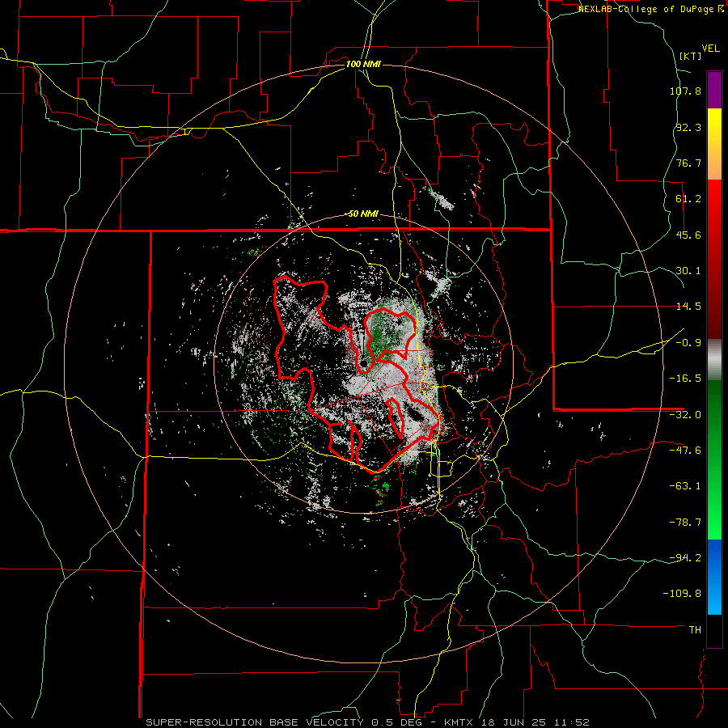Viewport: 728px width, 728px height.
Task: Click the [KT] units label
Action: (690, 56)
